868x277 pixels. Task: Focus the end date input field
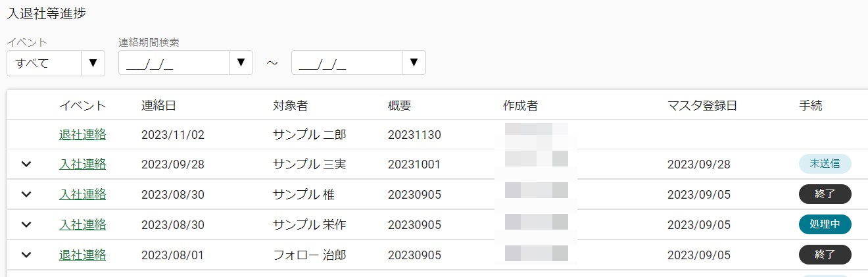tap(347, 63)
